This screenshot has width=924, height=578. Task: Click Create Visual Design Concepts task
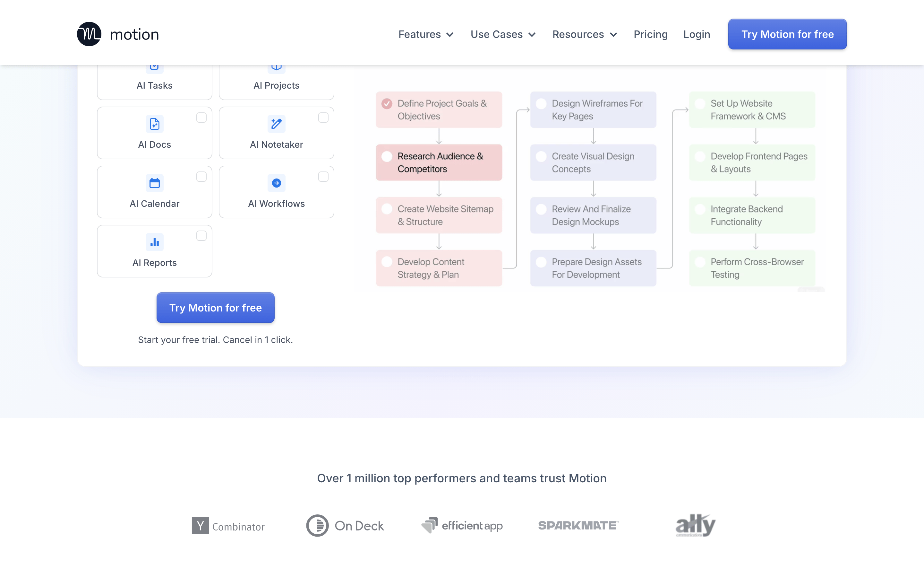click(x=593, y=162)
